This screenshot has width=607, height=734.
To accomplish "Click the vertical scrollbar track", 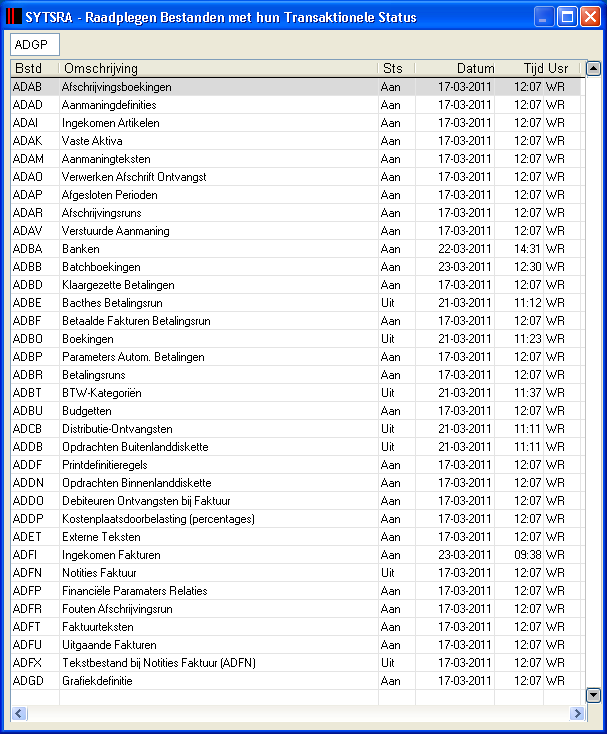I will point(593,382).
